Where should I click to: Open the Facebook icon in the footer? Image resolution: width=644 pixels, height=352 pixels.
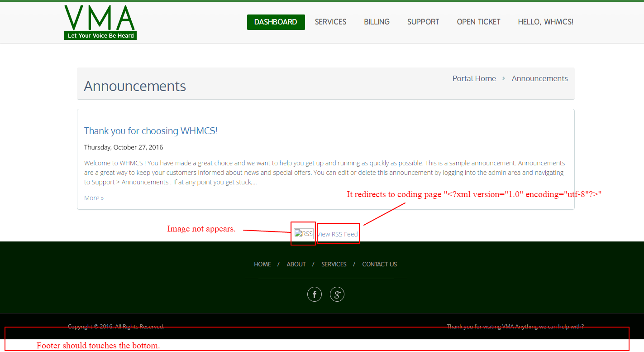click(315, 294)
